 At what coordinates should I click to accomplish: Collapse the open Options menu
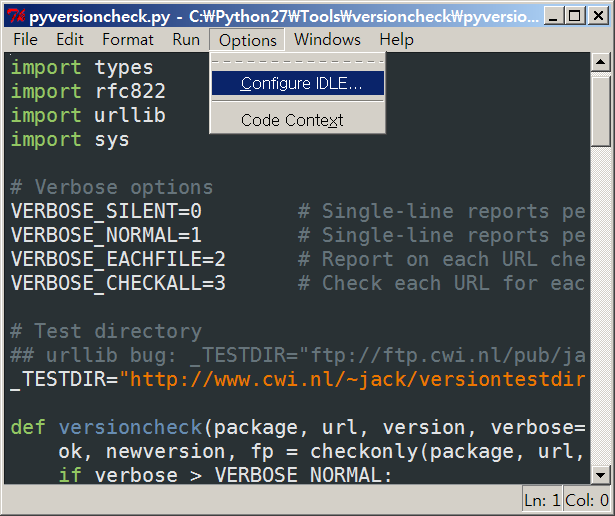247,40
